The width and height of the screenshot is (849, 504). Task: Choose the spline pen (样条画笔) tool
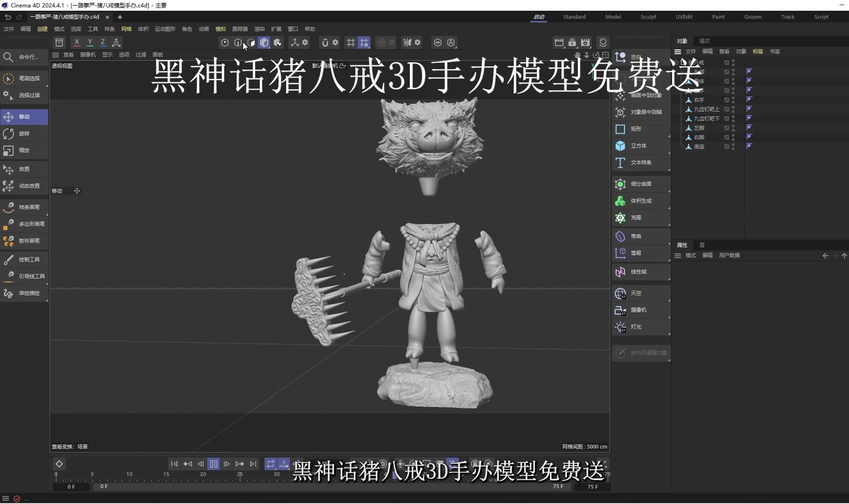[x=24, y=207]
